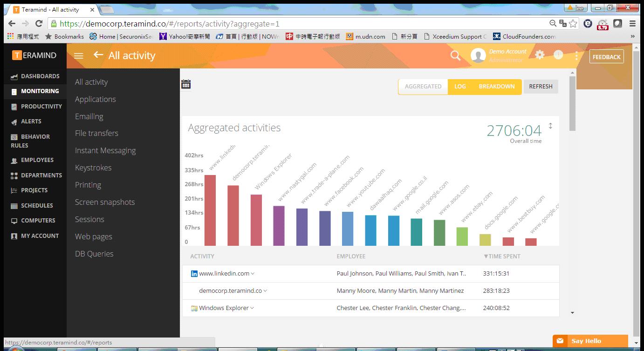Expand the Windows Explorer activity options
Viewport: 644px width, 351px height.
(x=252, y=308)
